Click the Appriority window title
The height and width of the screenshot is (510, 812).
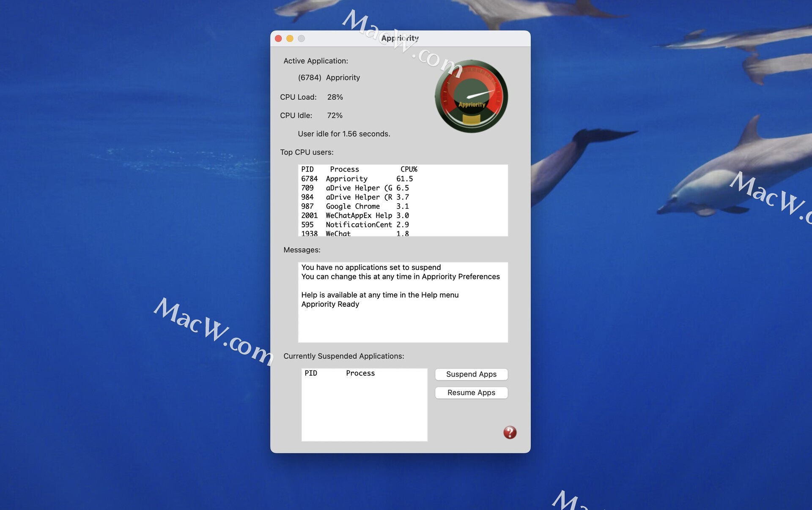(400, 38)
